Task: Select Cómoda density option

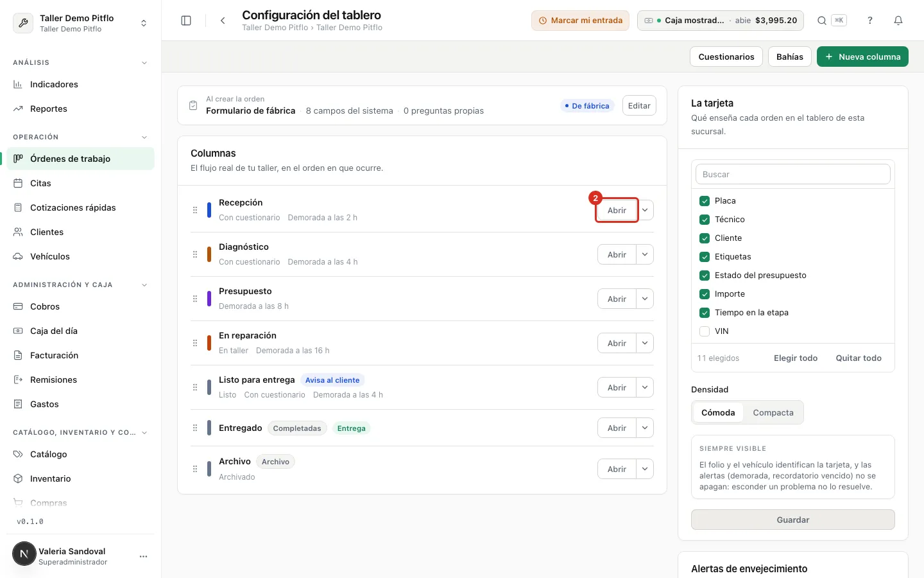Action: point(718,412)
